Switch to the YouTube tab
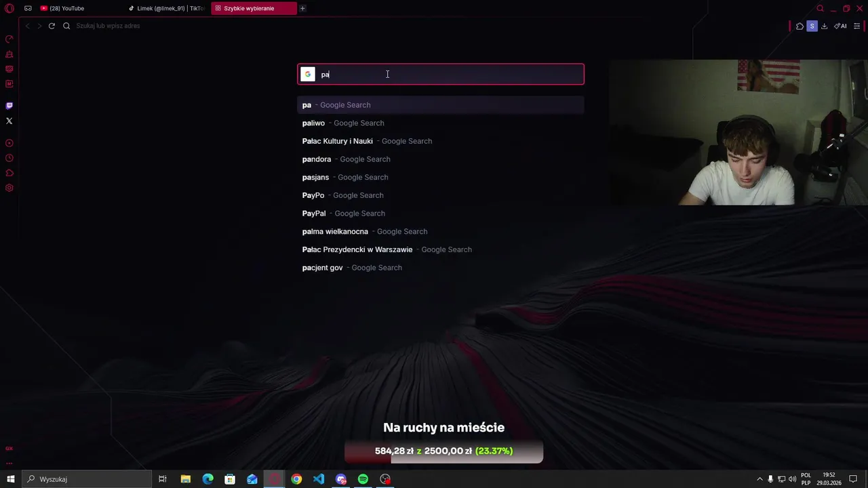This screenshot has width=868, height=488. (x=81, y=8)
